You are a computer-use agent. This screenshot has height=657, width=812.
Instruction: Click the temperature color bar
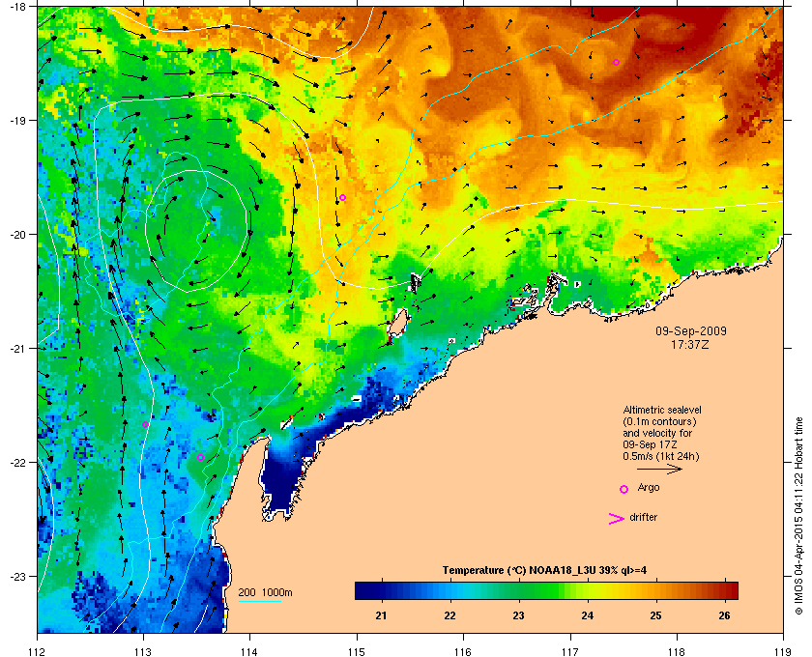pyautogui.click(x=546, y=590)
